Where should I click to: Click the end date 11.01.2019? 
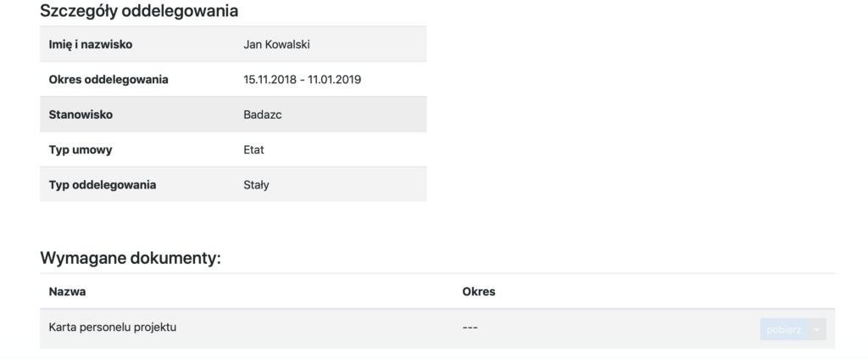tap(334, 80)
